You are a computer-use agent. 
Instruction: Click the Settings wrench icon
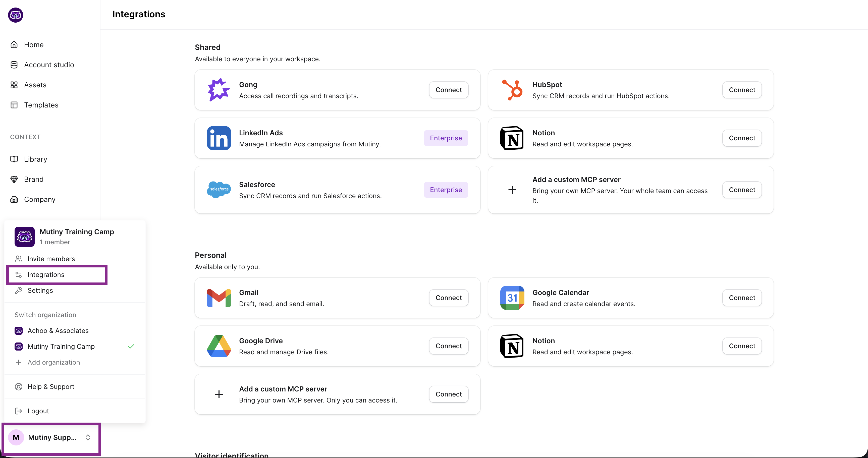[x=19, y=291]
